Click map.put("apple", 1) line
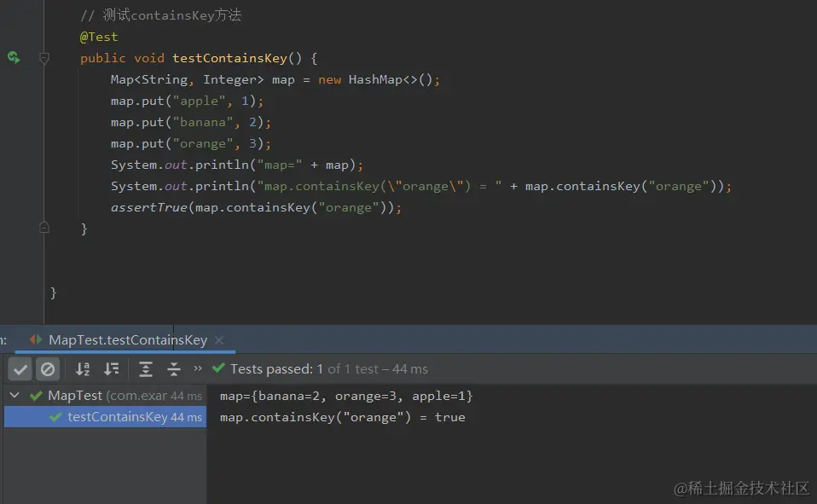 [x=187, y=101]
